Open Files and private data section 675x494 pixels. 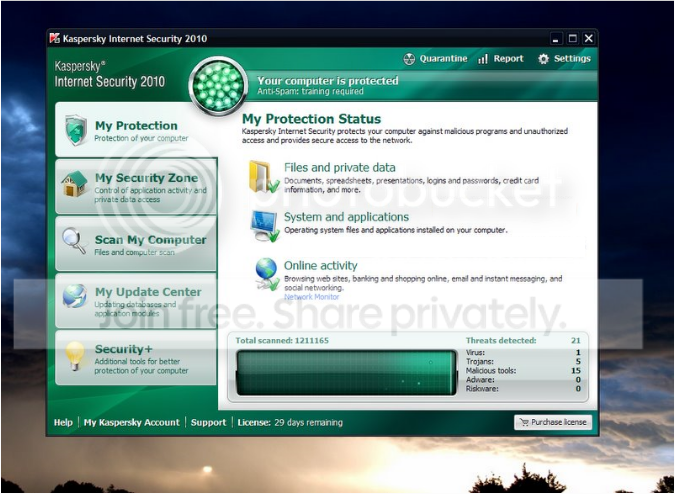[339, 167]
